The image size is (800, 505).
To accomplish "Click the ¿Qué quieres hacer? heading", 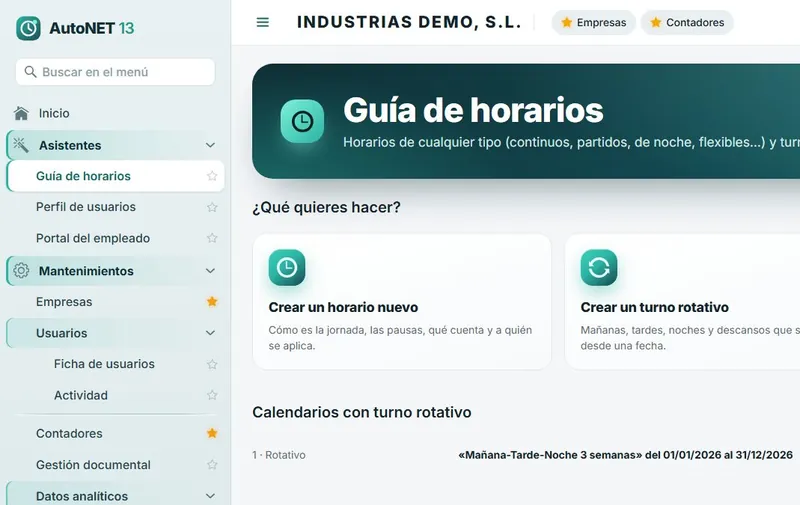I will coord(327,208).
